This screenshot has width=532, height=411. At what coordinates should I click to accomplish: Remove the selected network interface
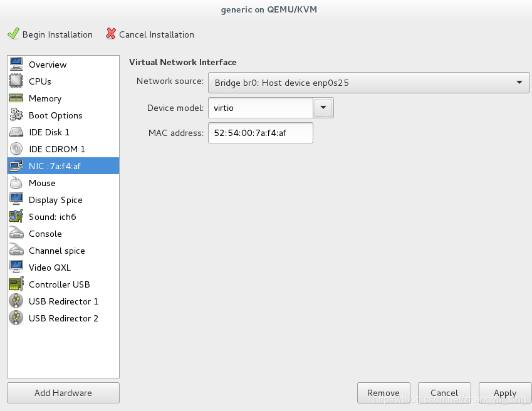383,393
